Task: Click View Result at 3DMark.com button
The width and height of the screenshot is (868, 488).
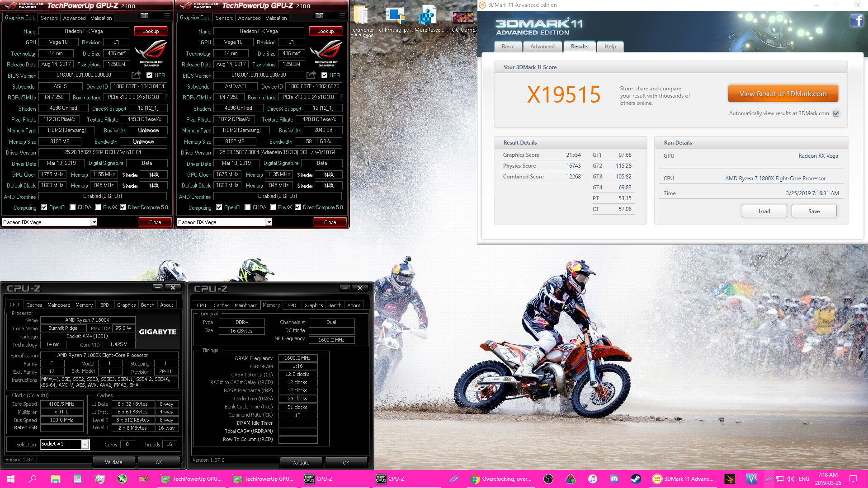Action: 783,94
